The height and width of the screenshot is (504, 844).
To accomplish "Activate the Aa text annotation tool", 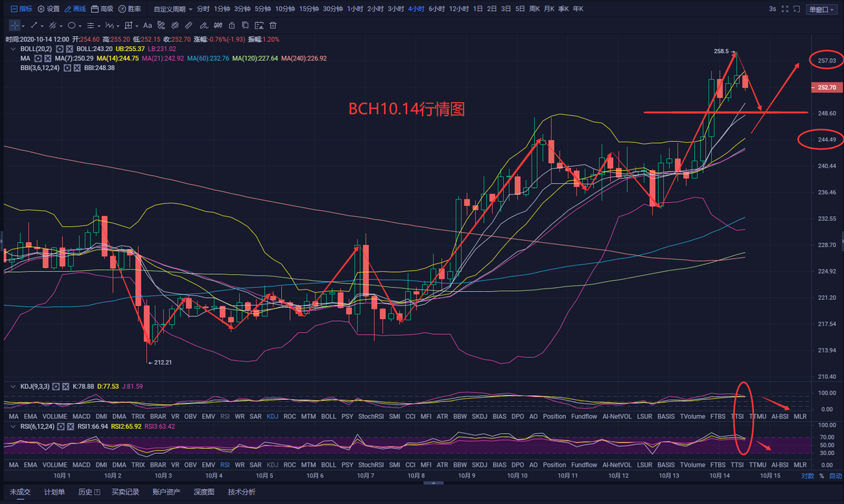I will click(148, 25).
